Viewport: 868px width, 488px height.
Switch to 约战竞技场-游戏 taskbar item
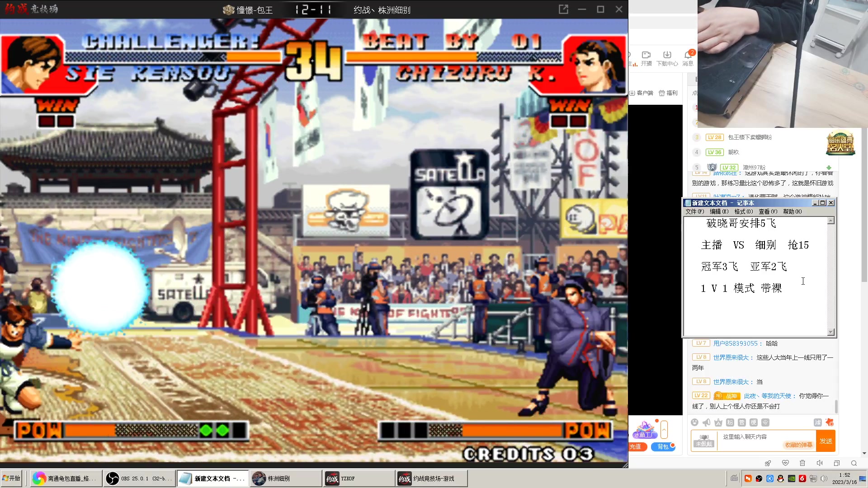click(x=432, y=478)
